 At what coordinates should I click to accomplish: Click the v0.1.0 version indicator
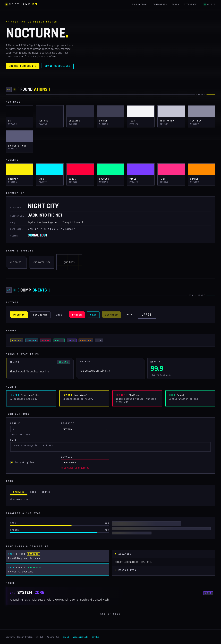[210, 4]
